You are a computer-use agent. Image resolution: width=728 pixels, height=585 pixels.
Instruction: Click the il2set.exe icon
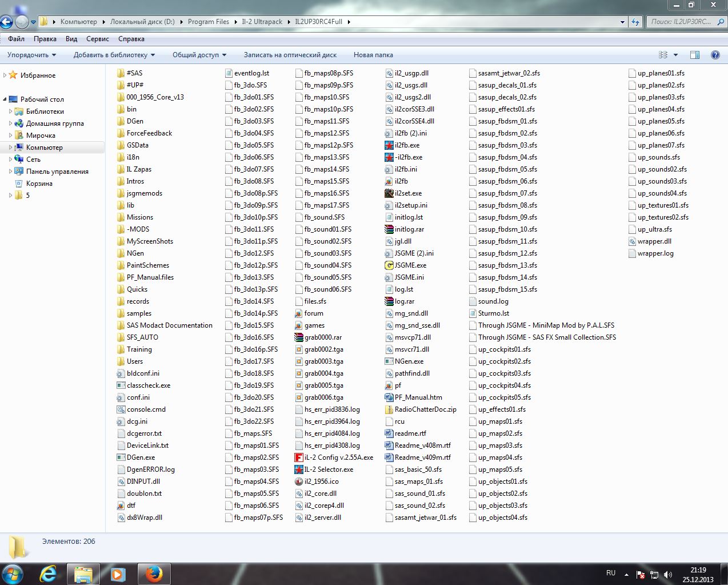point(389,193)
